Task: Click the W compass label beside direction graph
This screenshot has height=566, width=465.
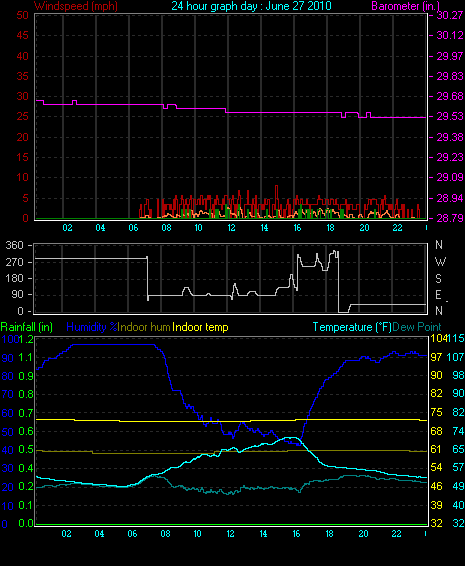Action: pos(440,262)
